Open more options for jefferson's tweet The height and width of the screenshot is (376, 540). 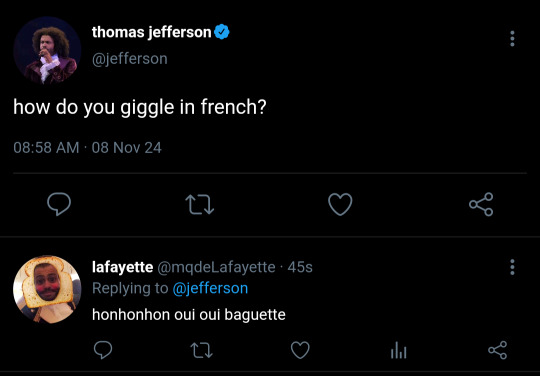pos(512,38)
